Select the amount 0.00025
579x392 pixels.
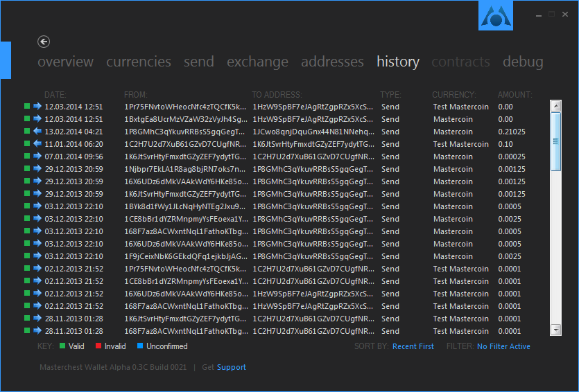[512, 157]
